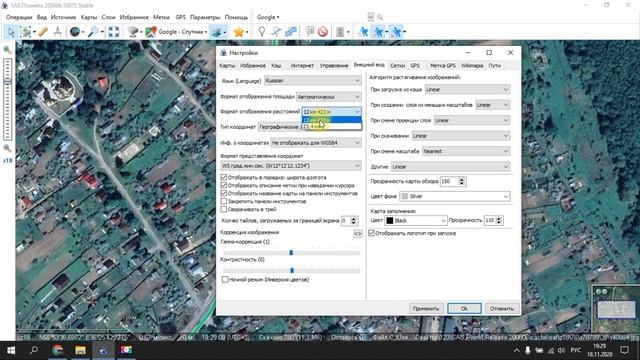
Task: Click the Ok button
Action: pos(464,309)
